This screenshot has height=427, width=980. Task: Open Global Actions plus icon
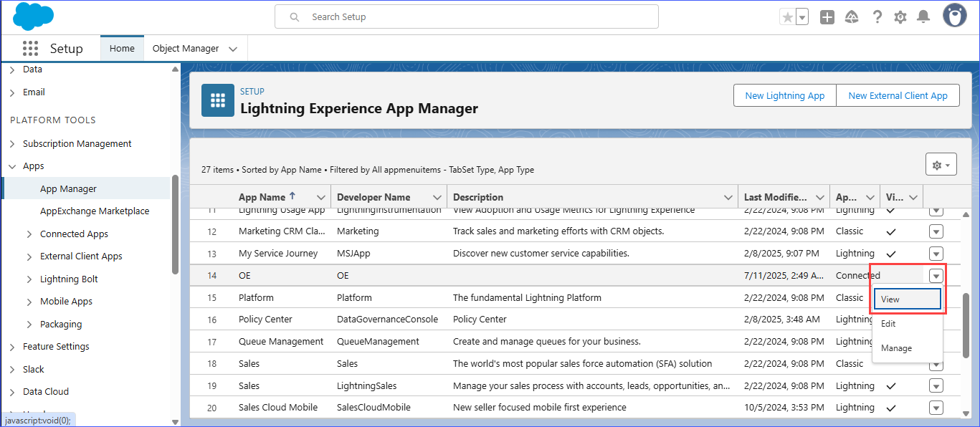click(x=827, y=17)
